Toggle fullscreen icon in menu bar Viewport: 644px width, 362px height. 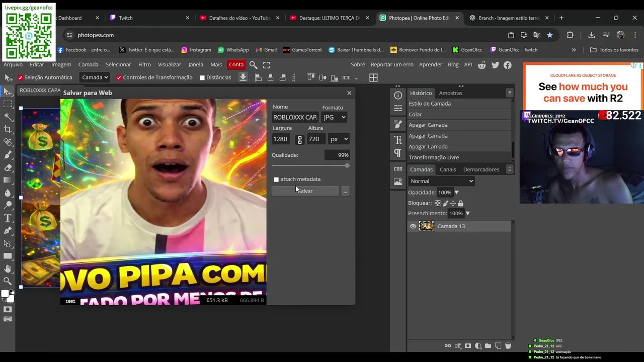[x=267, y=65]
